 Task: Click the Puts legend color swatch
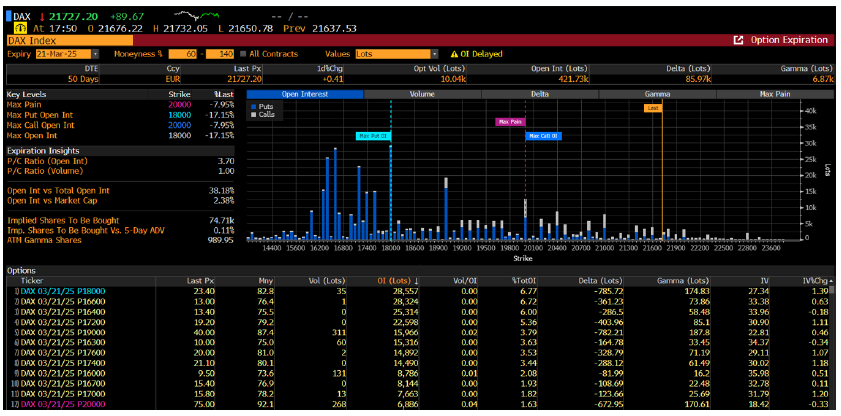(254, 107)
